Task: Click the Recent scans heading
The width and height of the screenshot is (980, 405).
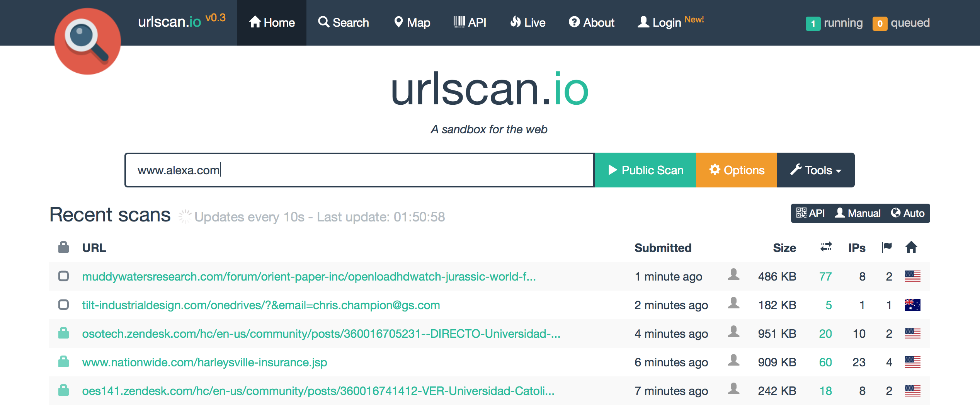Action: click(110, 214)
